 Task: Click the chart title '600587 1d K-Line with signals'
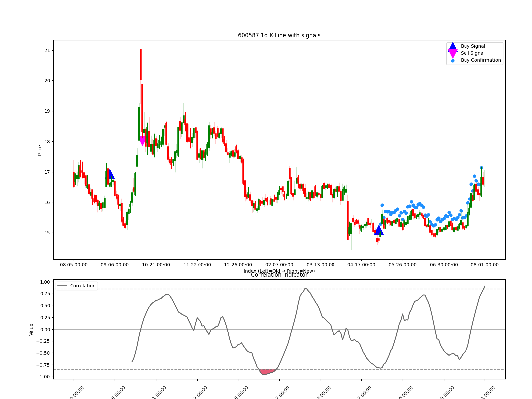[279, 35]
